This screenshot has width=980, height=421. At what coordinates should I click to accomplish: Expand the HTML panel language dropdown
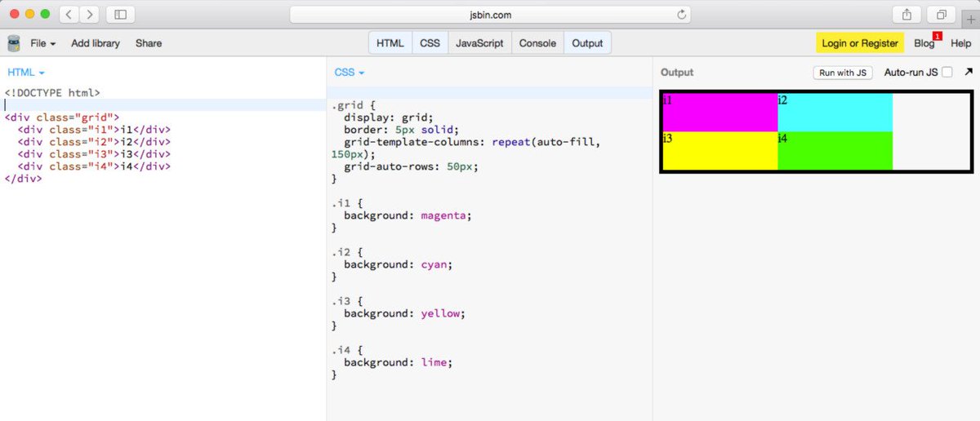coord(25,73)
